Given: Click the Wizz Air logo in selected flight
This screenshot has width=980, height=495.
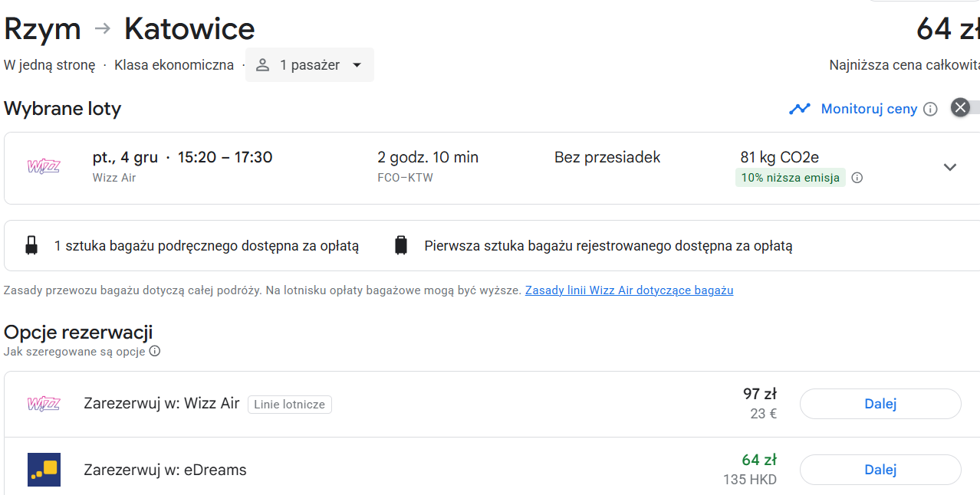Looking at the screenshot, I should click(44, 166).
